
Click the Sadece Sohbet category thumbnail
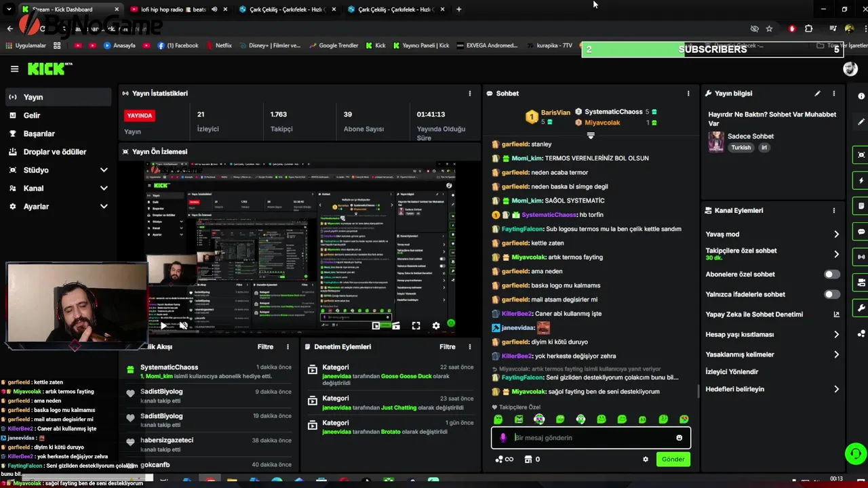pyautogui.click(x=716, y=142)
